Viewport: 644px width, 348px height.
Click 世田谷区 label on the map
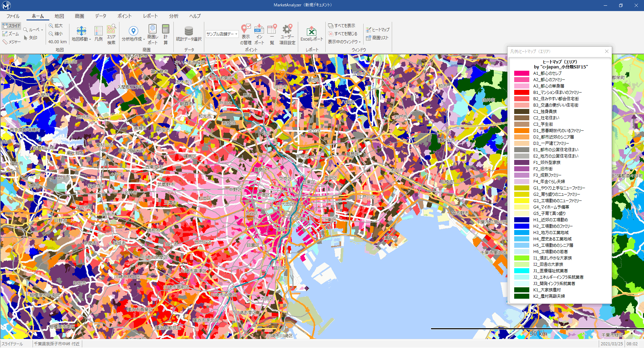[203, 242]
